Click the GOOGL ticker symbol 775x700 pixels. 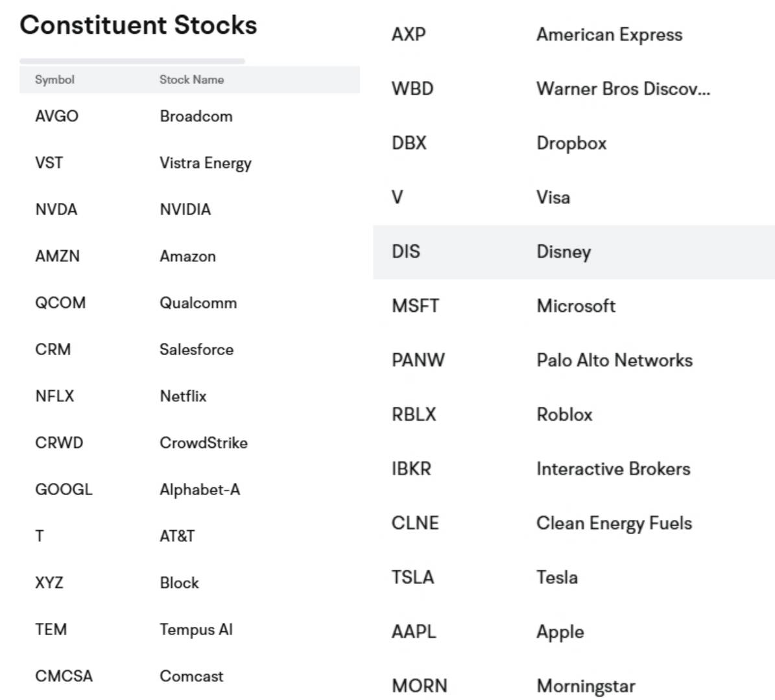click(64, 490)
